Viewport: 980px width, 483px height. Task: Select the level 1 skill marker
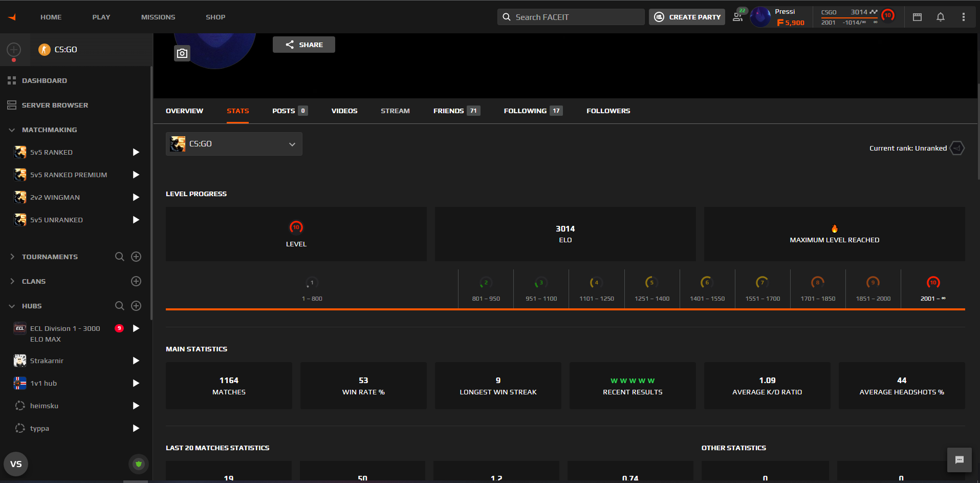[312, 283]
